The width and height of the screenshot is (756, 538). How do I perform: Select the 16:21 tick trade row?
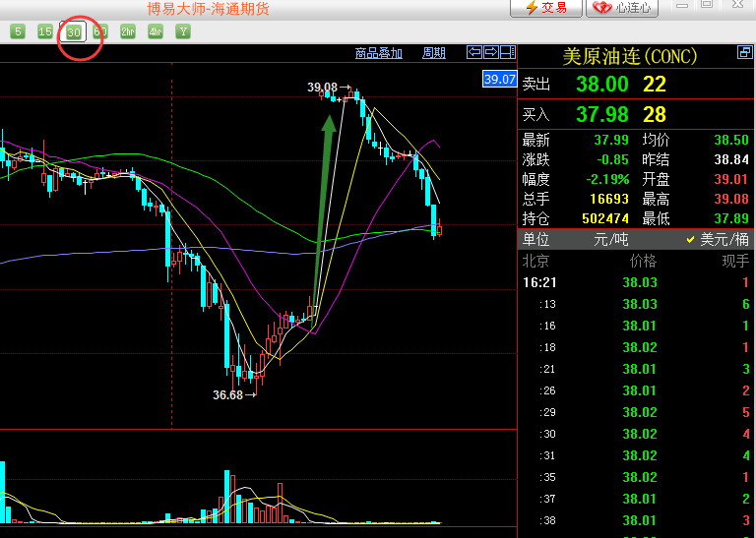[637, 282]
